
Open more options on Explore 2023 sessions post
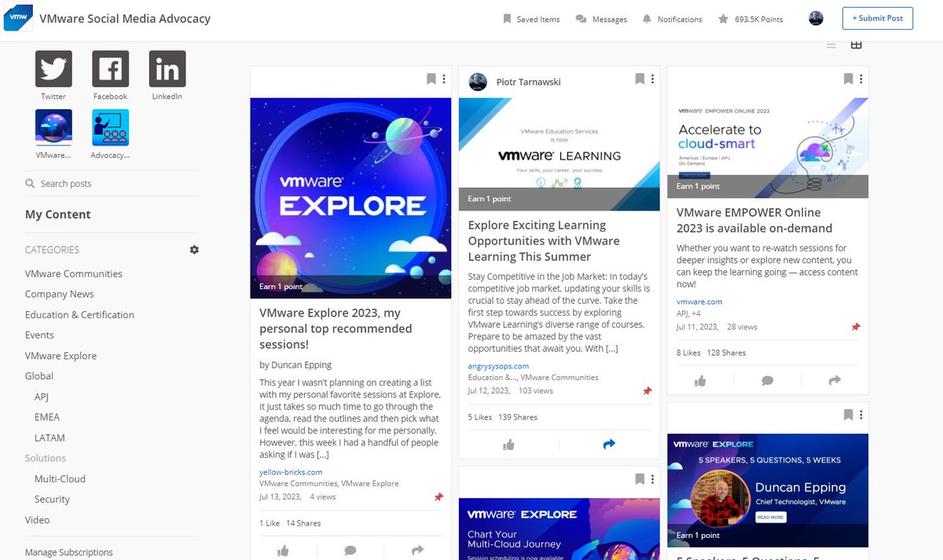coord(444,79)
